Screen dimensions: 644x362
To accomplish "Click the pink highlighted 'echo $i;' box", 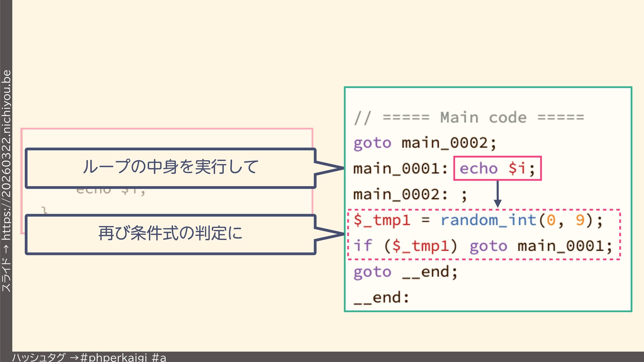I will pos(497,169).
